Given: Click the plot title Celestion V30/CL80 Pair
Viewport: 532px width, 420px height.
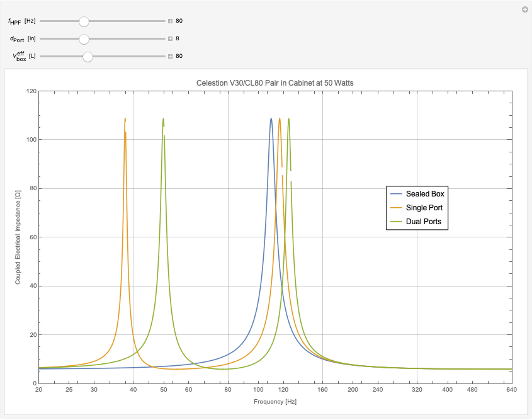Looking at the screenshot, I should (275, 83).
